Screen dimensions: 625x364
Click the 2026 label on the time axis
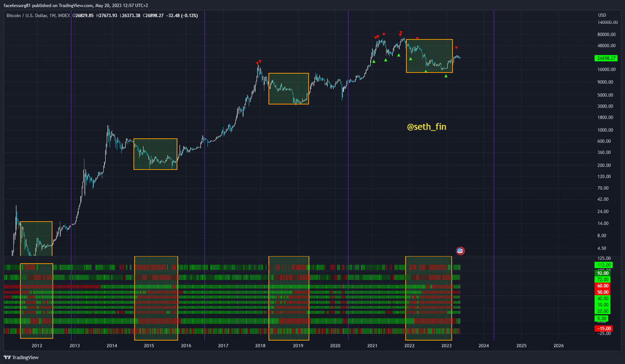coord(558,346)
